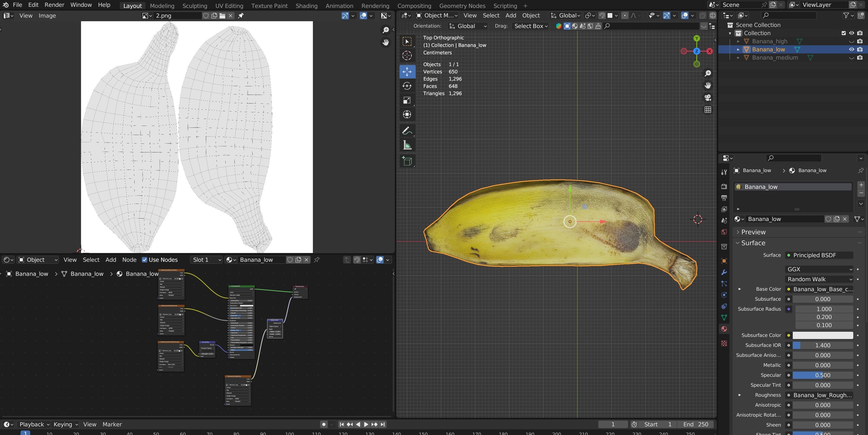Add a new material slot with plus
The width and height of the screenshot is (868, 435).
[861, 185]
